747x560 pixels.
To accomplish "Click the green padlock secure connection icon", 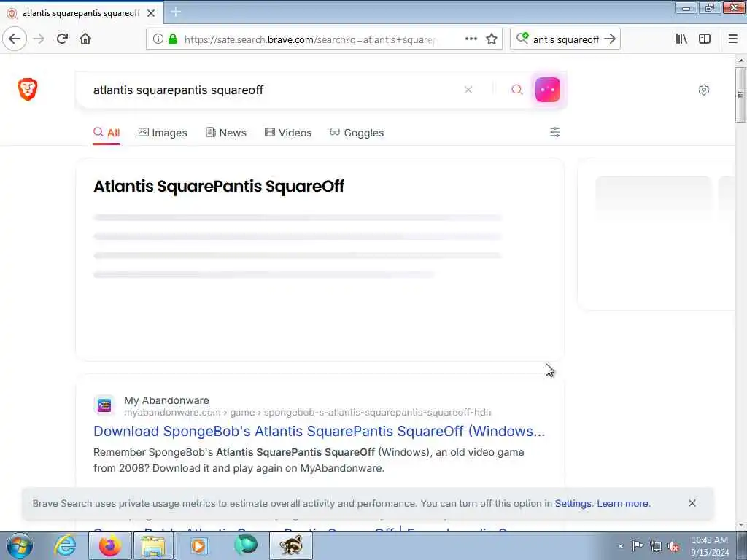I will (173, 39).
